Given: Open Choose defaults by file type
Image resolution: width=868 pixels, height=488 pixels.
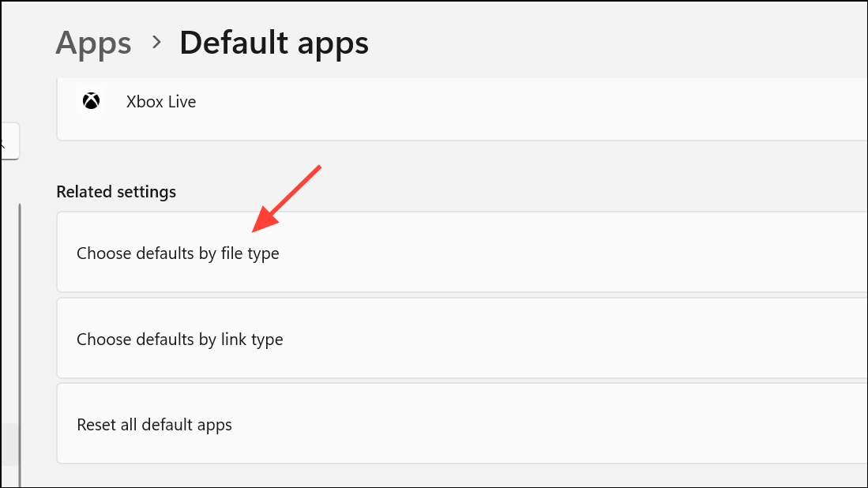Looking at the screenshot, I should click(178, 253).
